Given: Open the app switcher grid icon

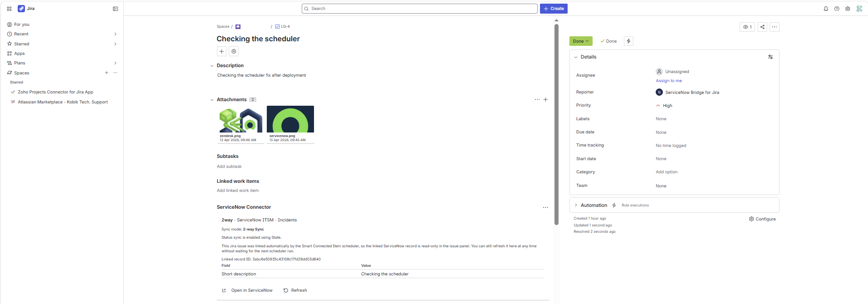Looking at the screenshot, I should coord(9,9).
